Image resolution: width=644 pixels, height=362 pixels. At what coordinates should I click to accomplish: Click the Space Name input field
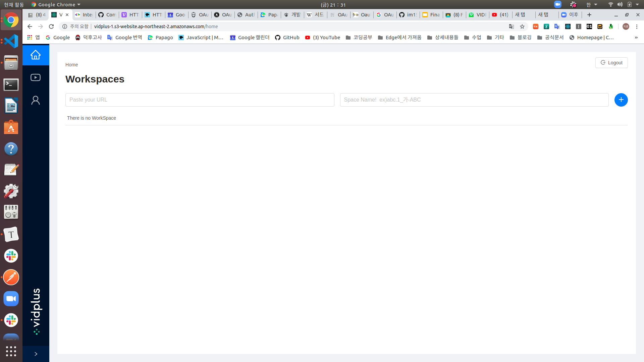click(474, 100)
